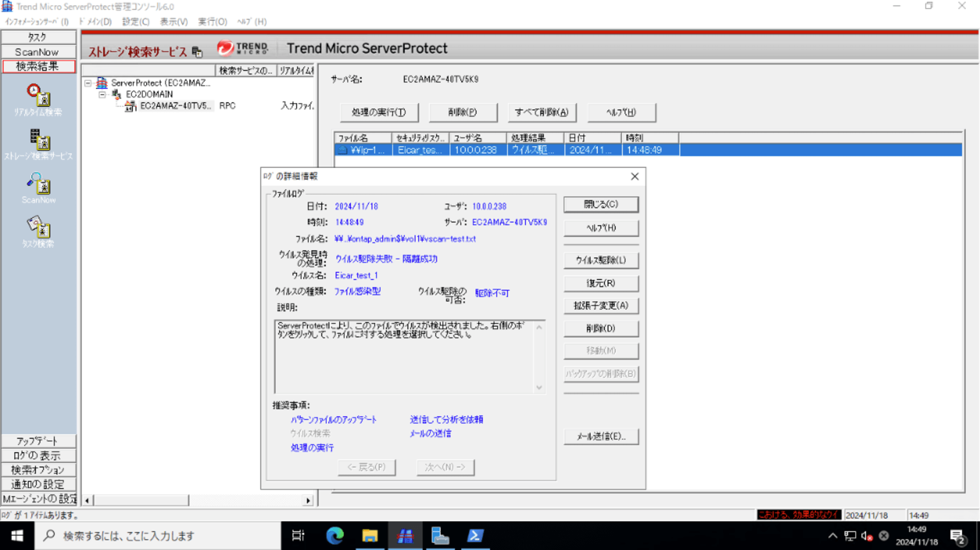The image size is (980, 550).
Task: Click the file icon in the Eicar log row
Action: (x=343, y=150)
